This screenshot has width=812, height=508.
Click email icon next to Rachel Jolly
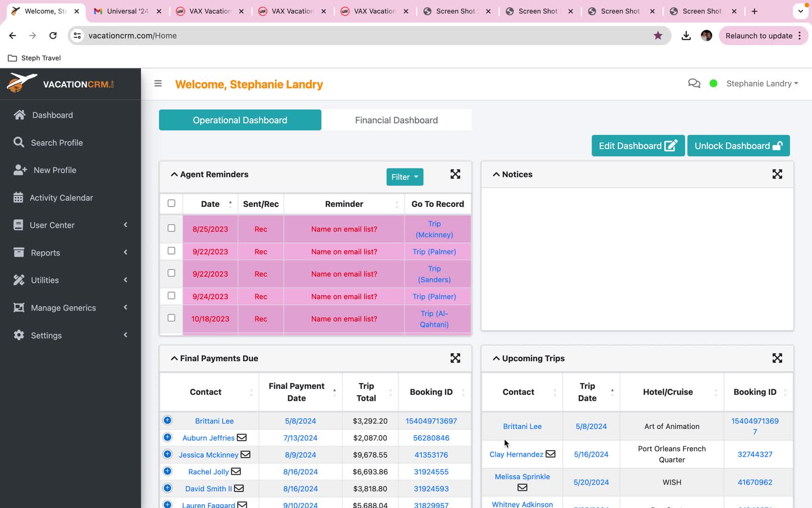(236, 471)
